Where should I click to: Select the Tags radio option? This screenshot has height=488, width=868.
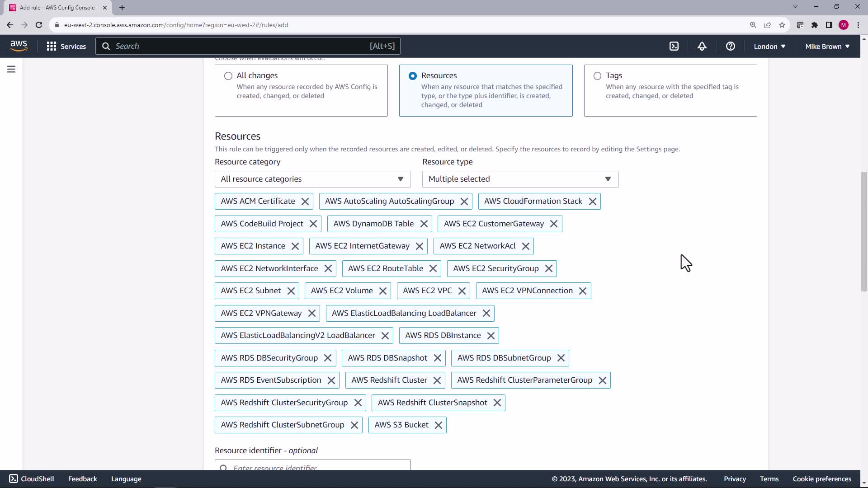[x=597, y=76]
